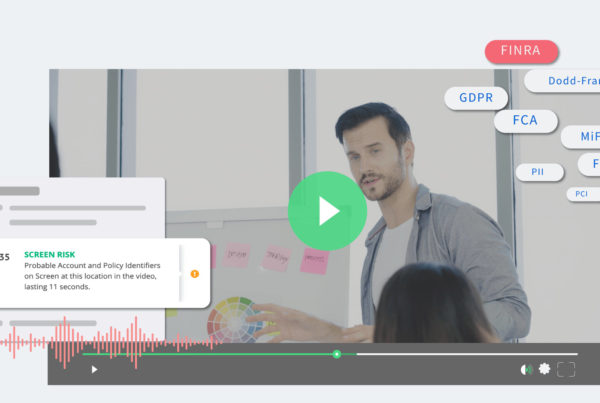Select the PCI tag
The width and height of the screenshot is (600, 403).
tap(583, 194)
